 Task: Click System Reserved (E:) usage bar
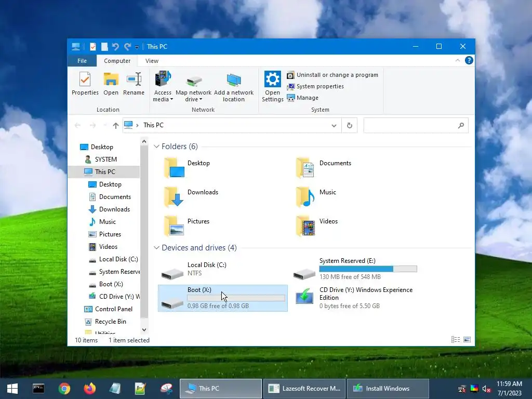pos(368,269)
